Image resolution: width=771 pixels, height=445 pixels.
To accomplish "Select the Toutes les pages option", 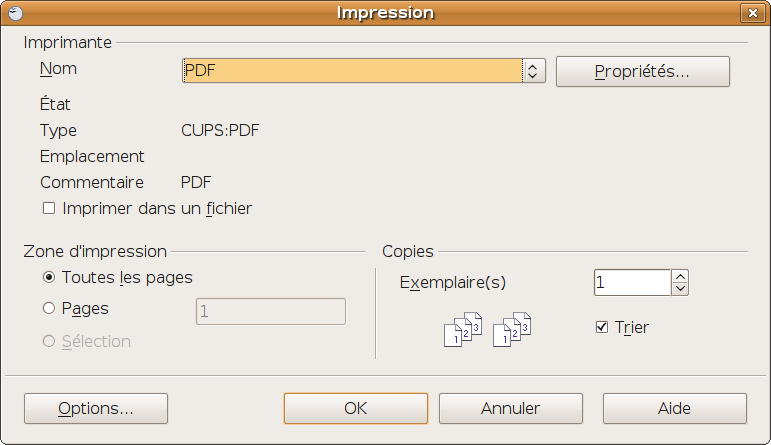I will (x=49, y=278).
